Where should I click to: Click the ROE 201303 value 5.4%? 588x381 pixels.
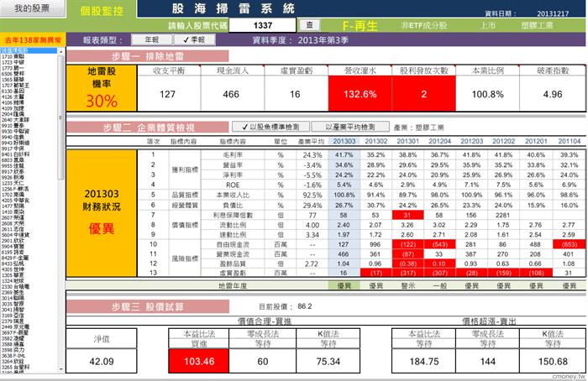click(x=344, y=185)
